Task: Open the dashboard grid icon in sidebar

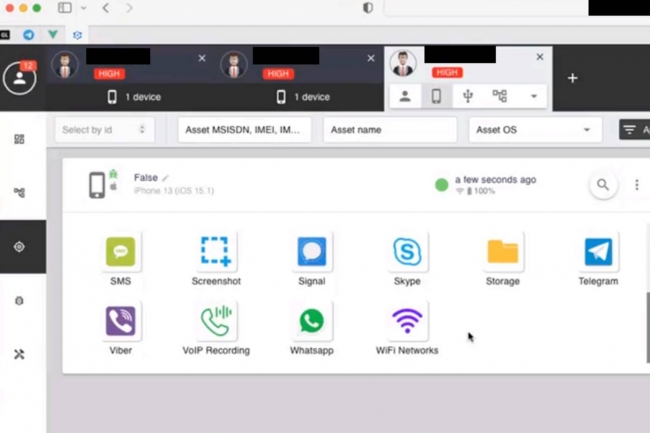Action: [x=19, y=139]
